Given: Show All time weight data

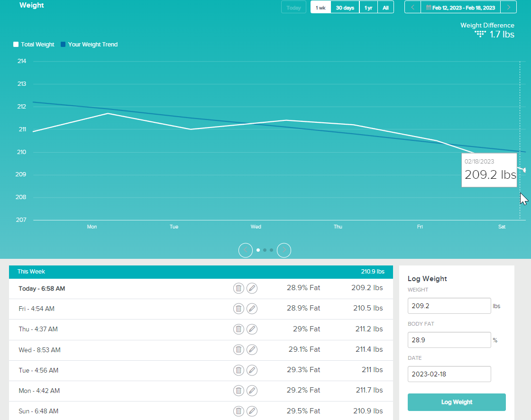Looking at the screenshot, I should click(385, 8).
